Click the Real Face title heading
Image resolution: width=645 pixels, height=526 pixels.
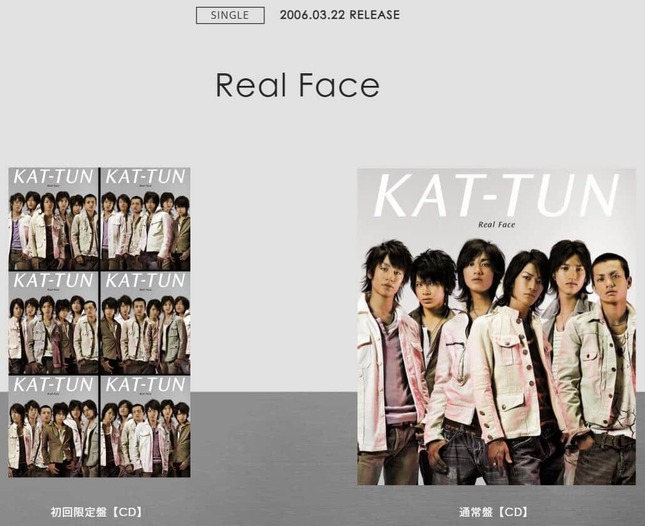click(297, 85)
